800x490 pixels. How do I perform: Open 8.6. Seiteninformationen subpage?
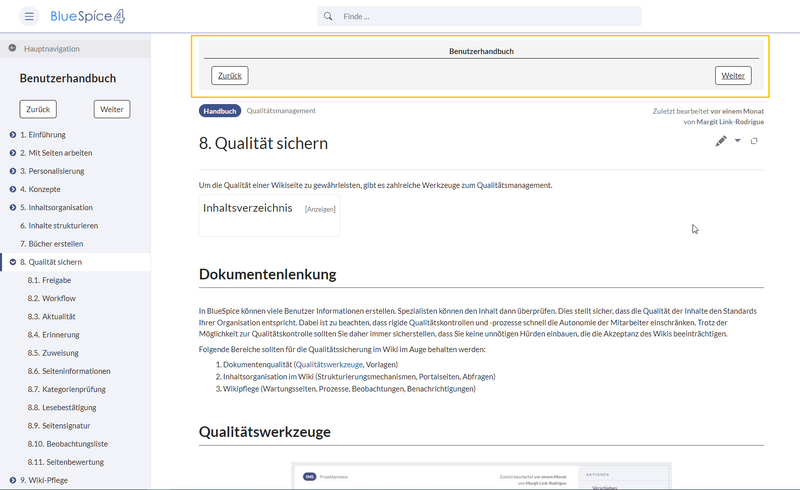69,371
